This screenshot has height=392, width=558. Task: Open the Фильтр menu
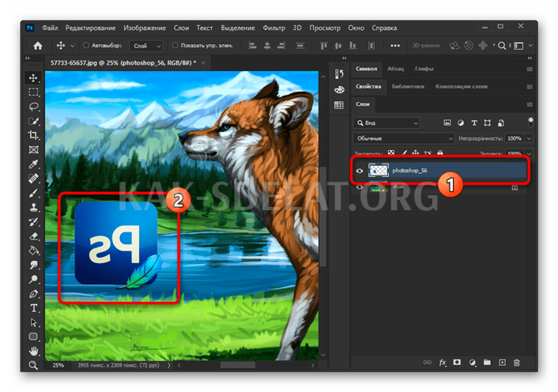(273, 28)
